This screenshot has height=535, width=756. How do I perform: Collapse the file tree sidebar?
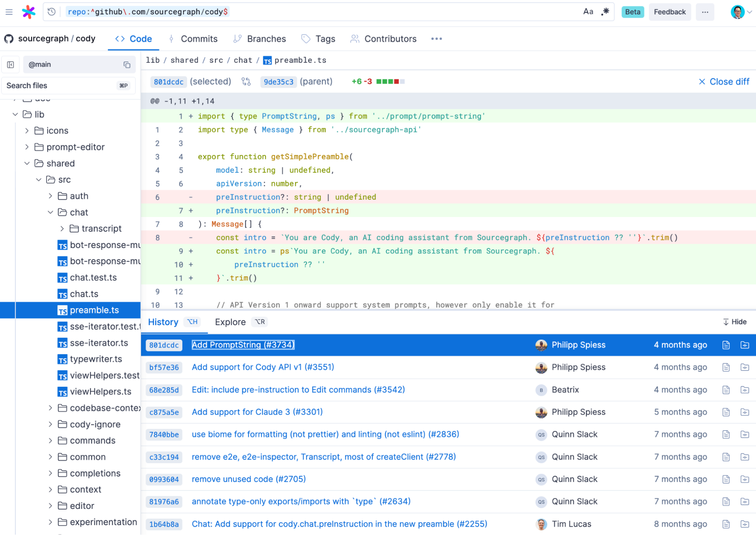pyautogui.click(x=11, y=65)
